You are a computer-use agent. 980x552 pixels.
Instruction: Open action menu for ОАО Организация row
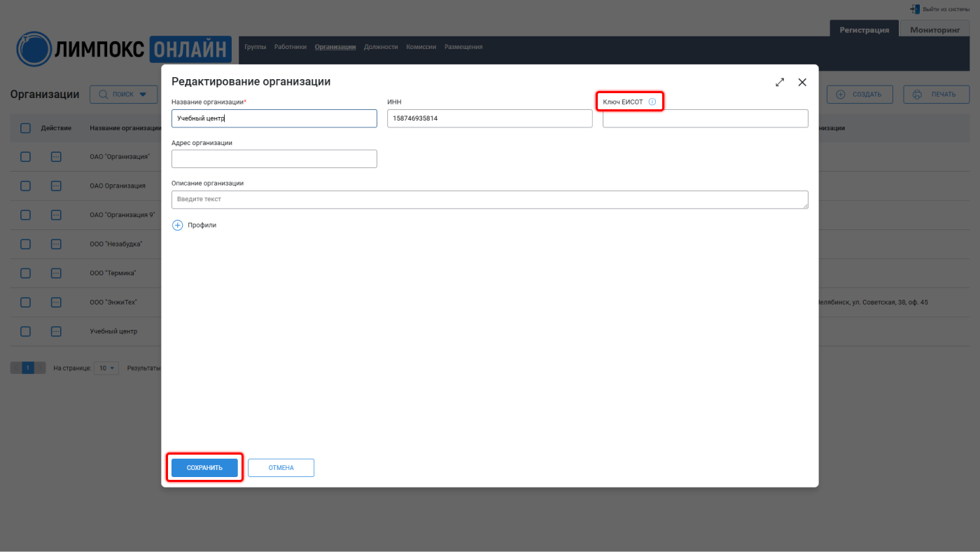coord(57,186)
